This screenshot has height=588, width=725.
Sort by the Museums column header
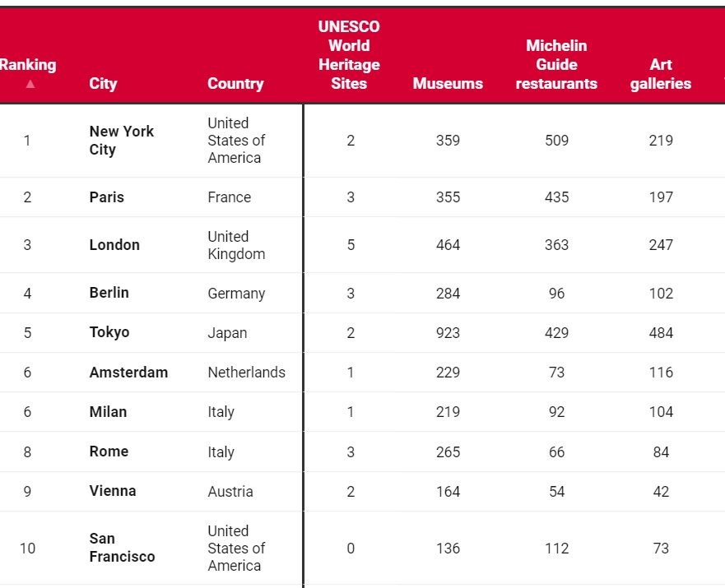[x=448, y=83]
